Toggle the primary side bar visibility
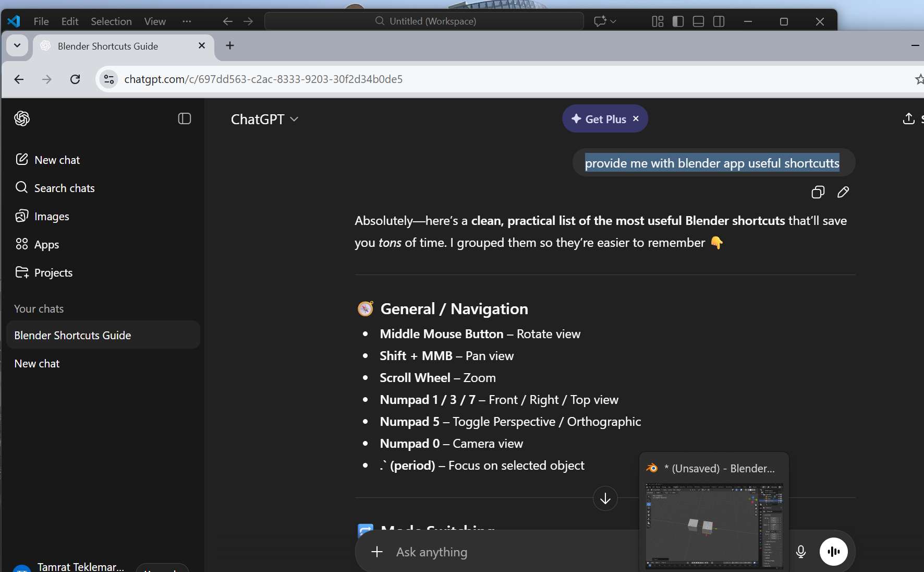This screenshot has width=924, height=572. 678,21
